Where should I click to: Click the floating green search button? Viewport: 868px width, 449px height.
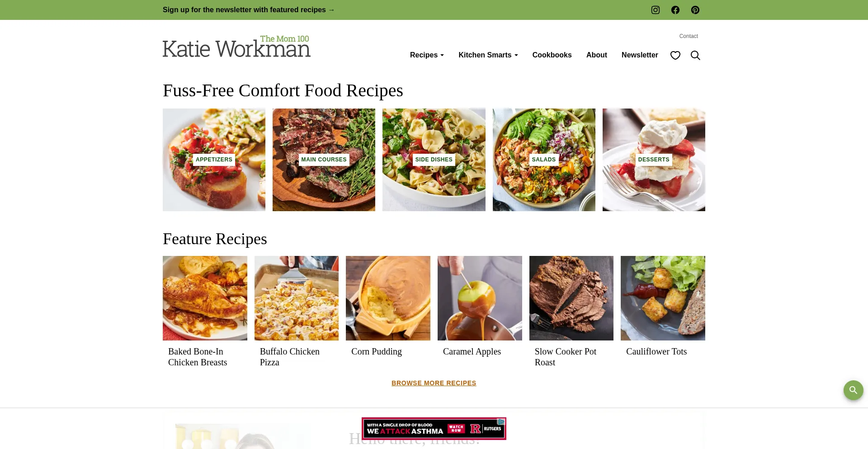click(853, 390)
